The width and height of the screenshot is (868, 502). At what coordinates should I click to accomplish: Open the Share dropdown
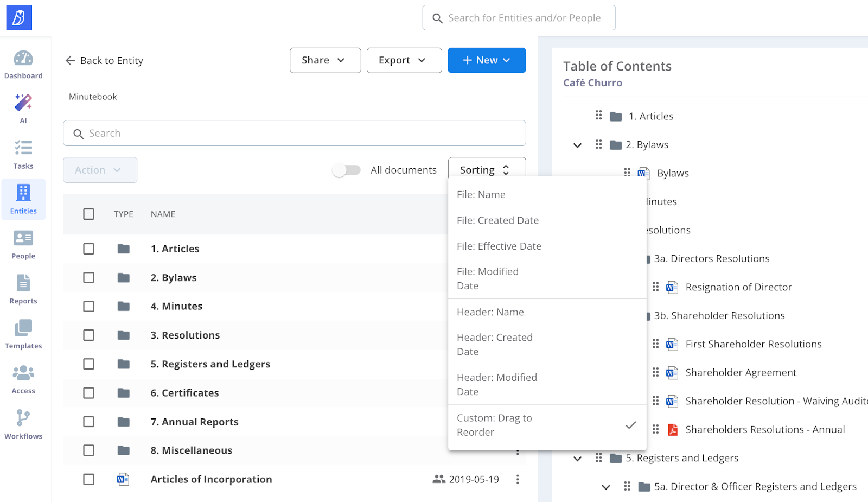click(x=324, y=60)
